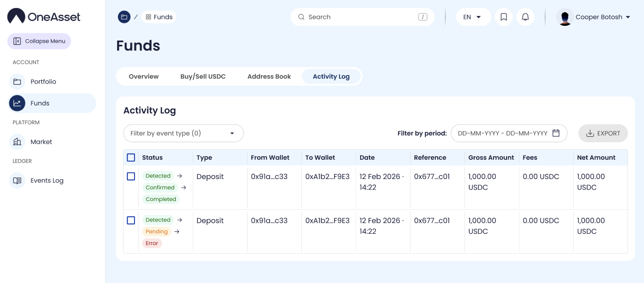Check the Completed deposit row checkbox
This screenshot has width=644, height=283.
[131, 177]
